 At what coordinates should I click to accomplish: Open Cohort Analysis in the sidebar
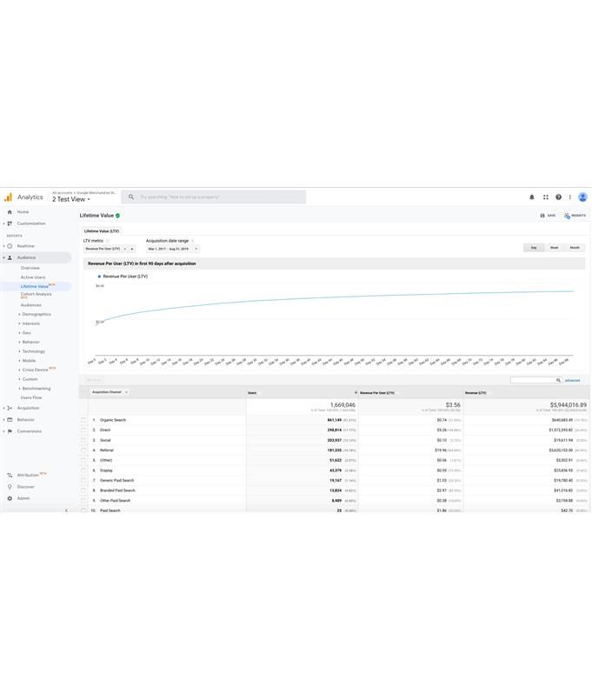tap(36, 294)
